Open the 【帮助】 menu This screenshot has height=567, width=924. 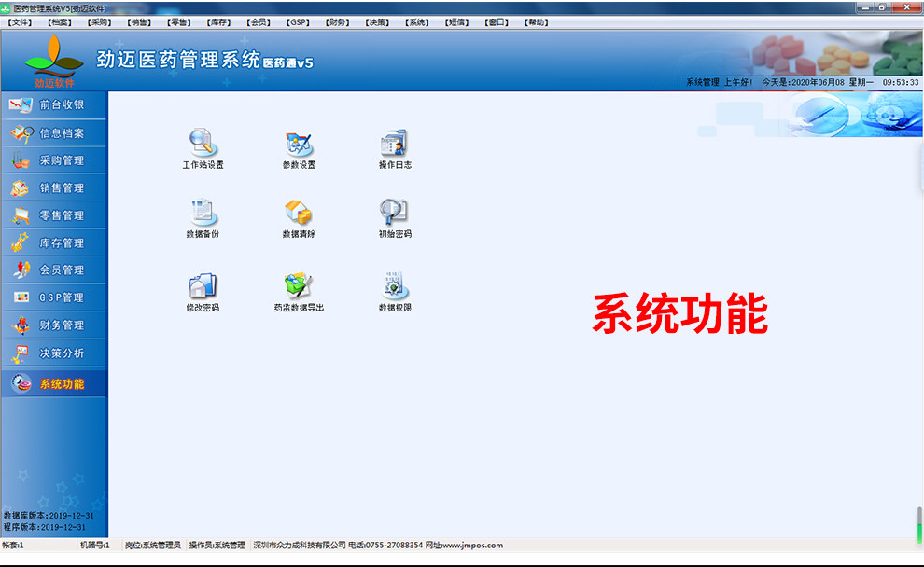[x=537, y=22]
